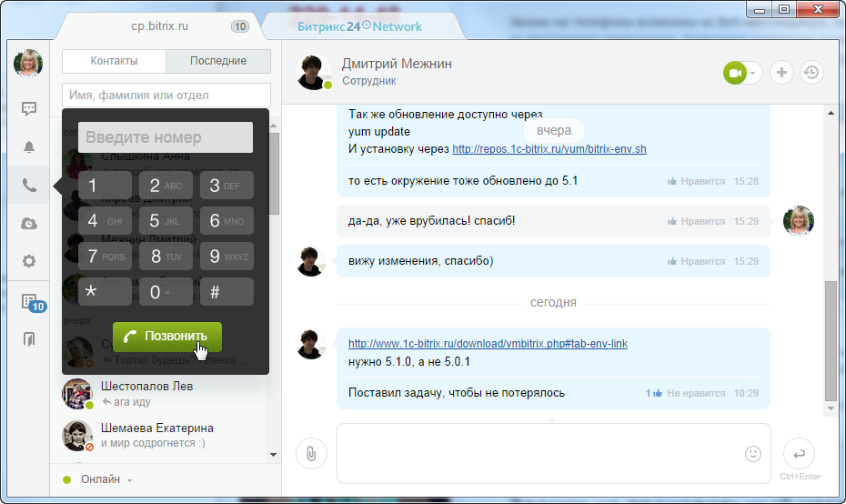Dial digit 8 TUV on keypad
This screenshot has height=504, width=846.
tap(166, 257)
